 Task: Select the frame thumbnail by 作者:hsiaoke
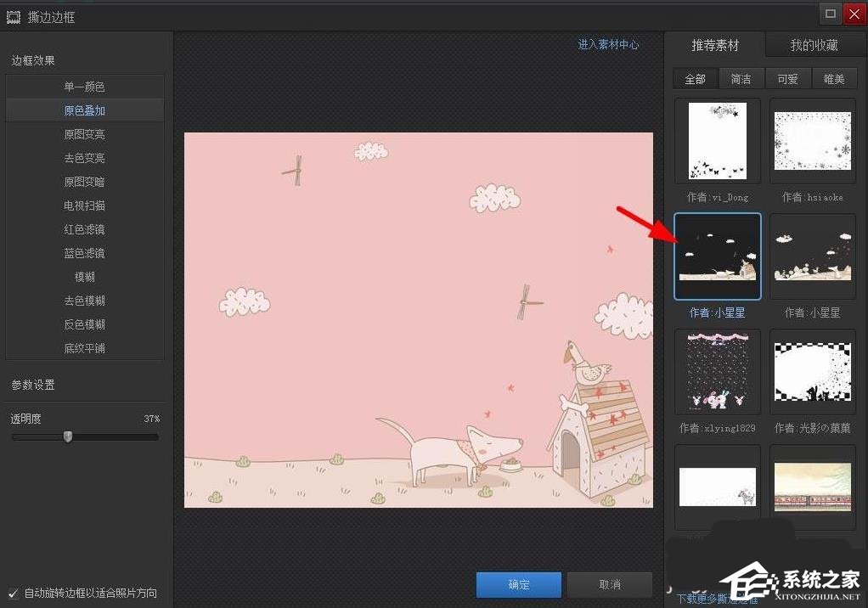(812, 140)
